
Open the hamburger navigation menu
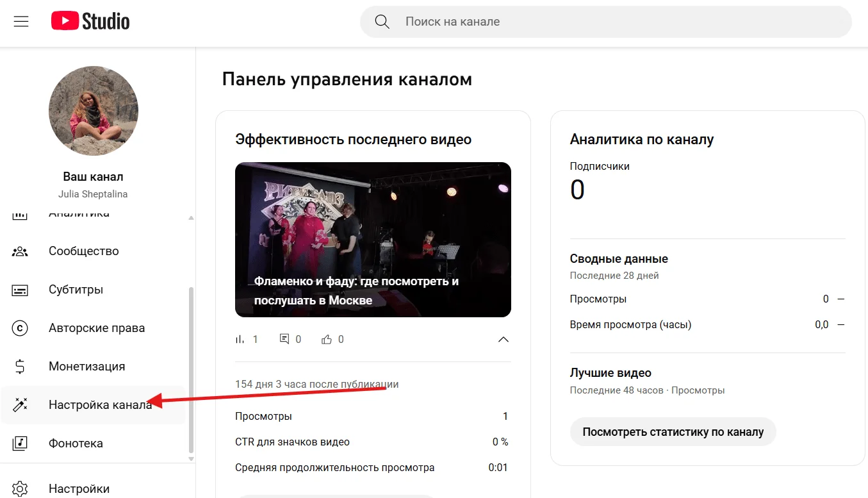coord(21,21)
